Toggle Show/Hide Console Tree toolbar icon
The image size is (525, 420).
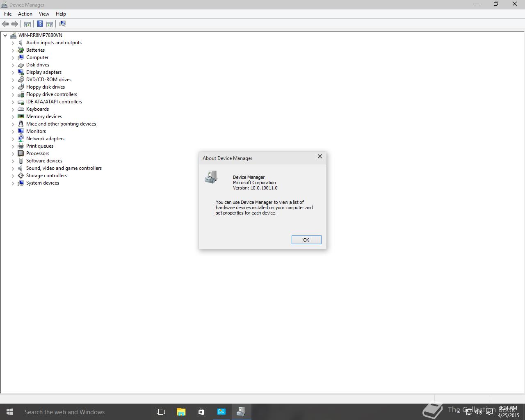(27, 24)
